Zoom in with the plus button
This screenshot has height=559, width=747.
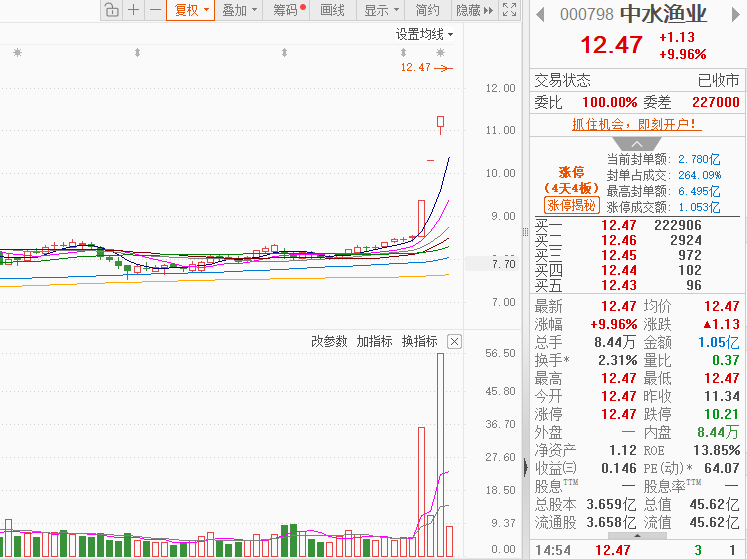pyautogui.click(x=134, y=10)
